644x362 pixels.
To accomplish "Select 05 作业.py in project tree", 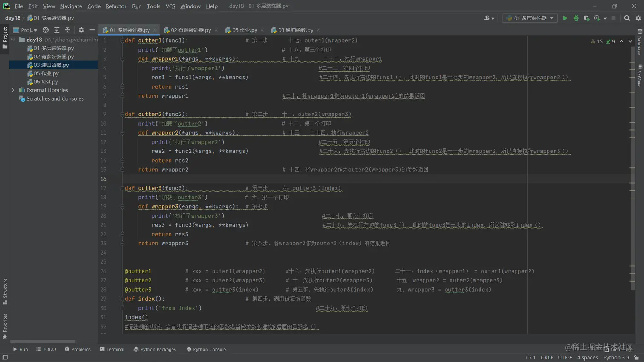I will click(x=43, y=73).
